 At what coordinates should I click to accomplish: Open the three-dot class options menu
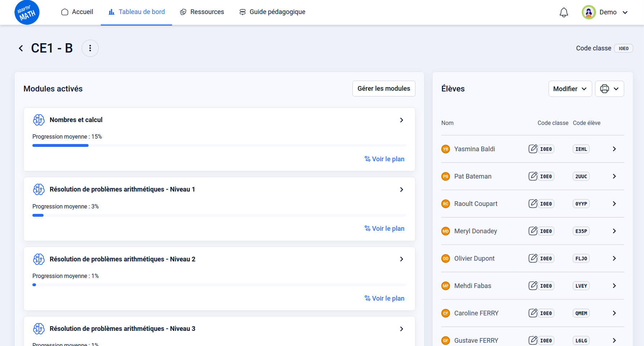pos(90,48)
